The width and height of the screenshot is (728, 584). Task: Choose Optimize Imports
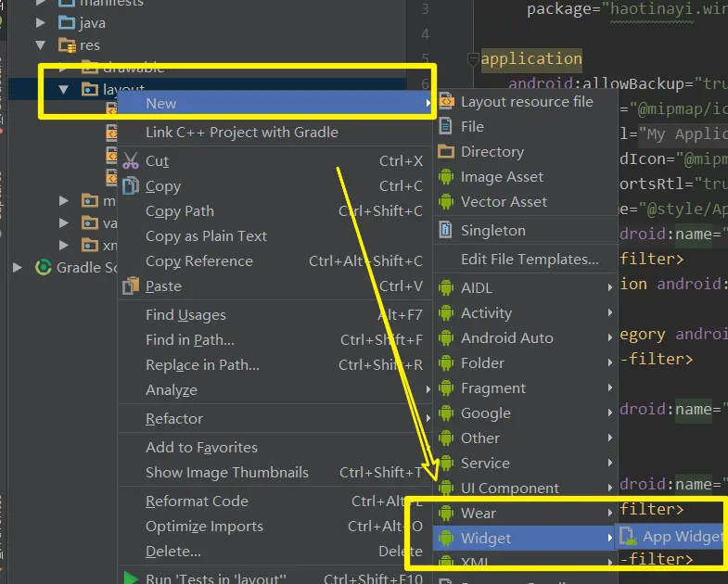tap(275, 527)
